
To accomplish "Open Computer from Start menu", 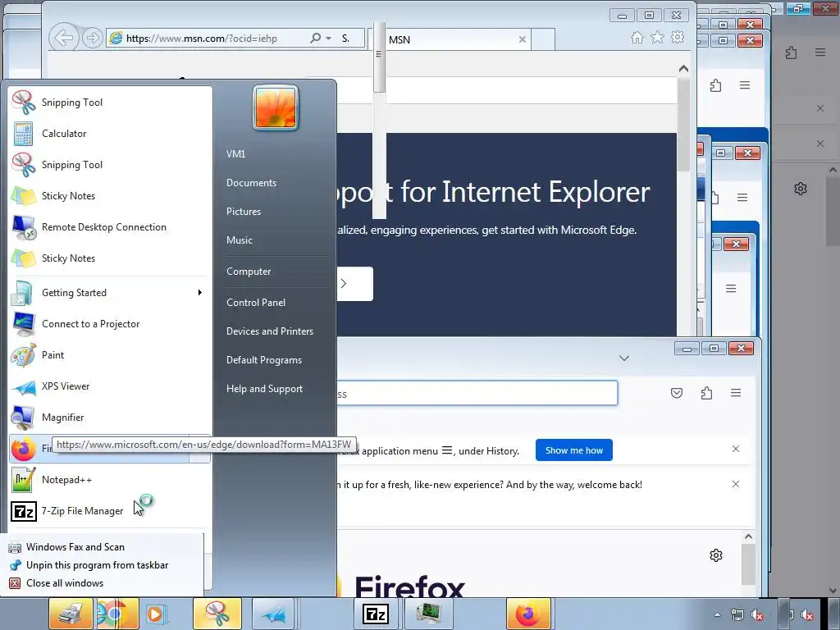I will pyautogui.click(x=249, y=272).
